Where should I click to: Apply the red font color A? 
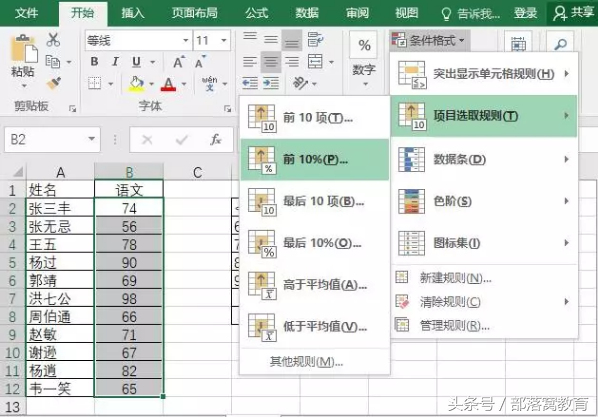[x=169, y=84]
